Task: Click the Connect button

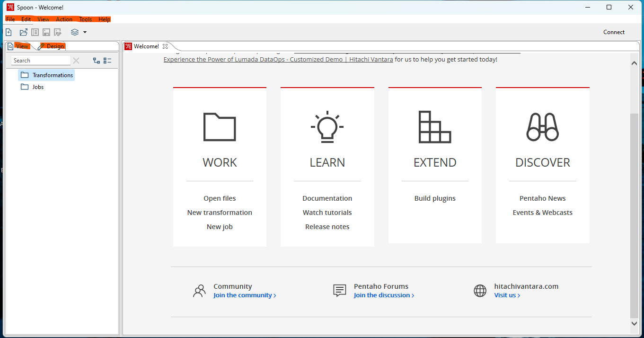Action: pyautogui.click(x=614, y=32)
